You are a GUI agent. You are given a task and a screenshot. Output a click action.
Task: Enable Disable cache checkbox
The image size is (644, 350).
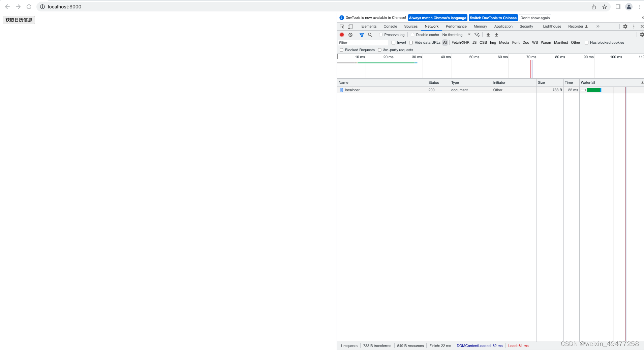coord(412,35)
